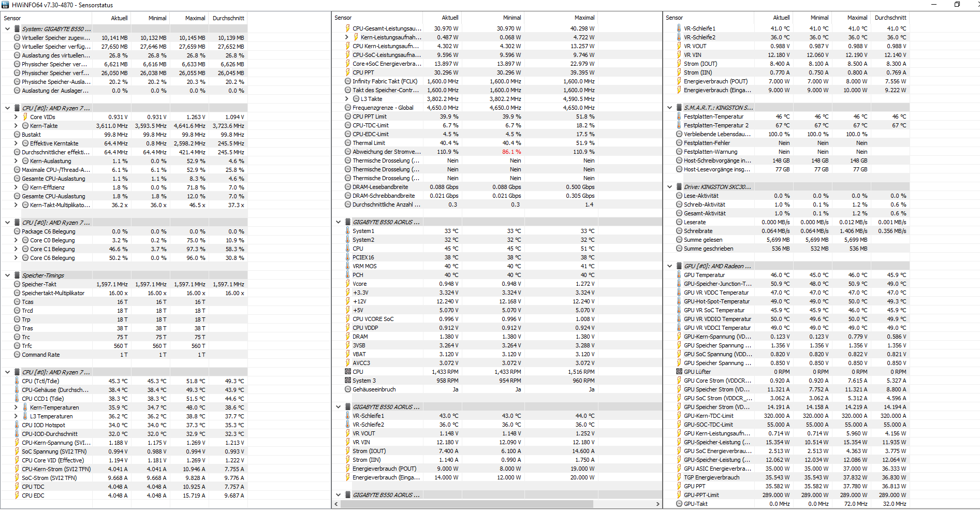Viewport: 980px width, 510px height.
Task: Collapse the Drive: KINGSTON SKC30 group
Action: point(669,187)
